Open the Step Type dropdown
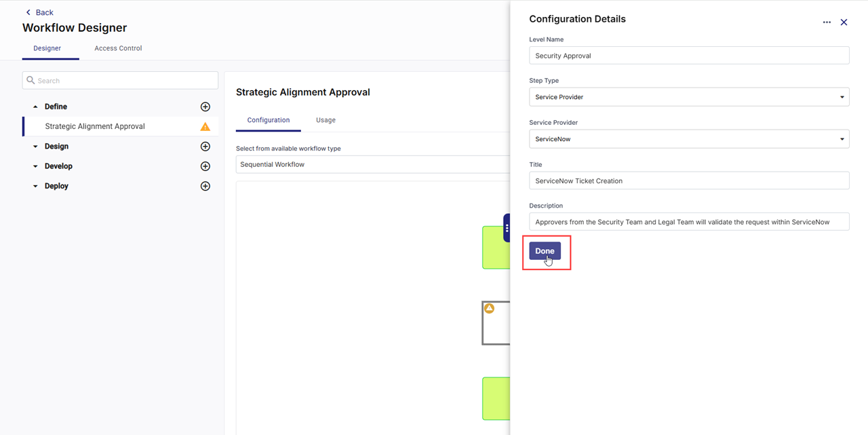The width and height of the screenshot is (868, 435). click(x=689, y=97)
